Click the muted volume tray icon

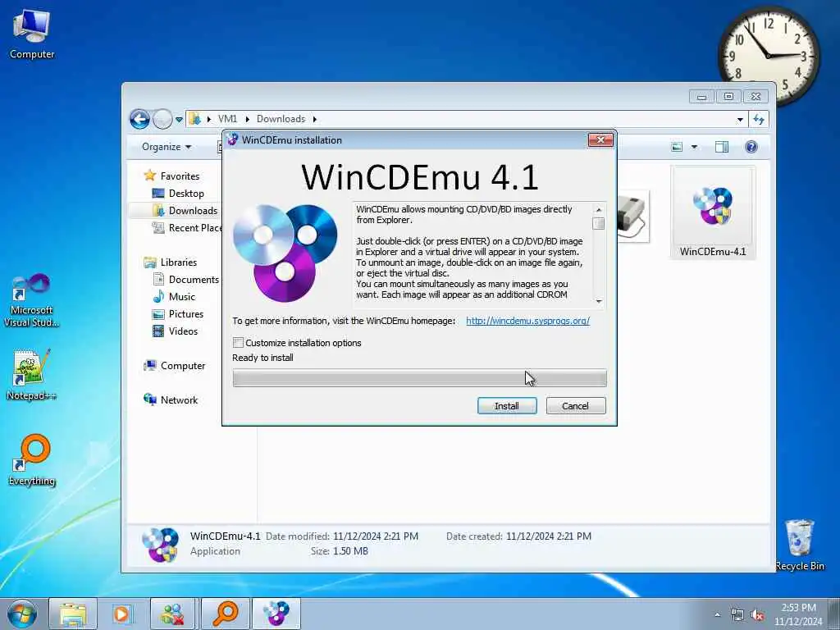[757, 615]
